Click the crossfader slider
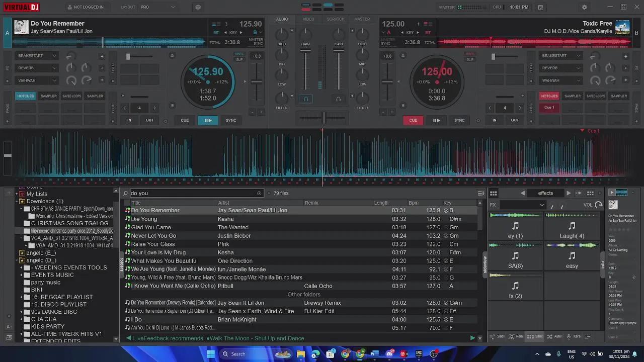644x362 pixels. pyautogui.click(x=324, y=118)
